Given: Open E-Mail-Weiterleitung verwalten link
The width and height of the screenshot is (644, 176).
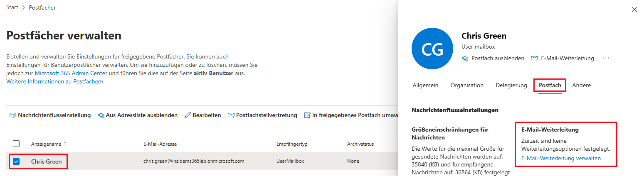Looking at the screenshot, I should coord(561,158).
